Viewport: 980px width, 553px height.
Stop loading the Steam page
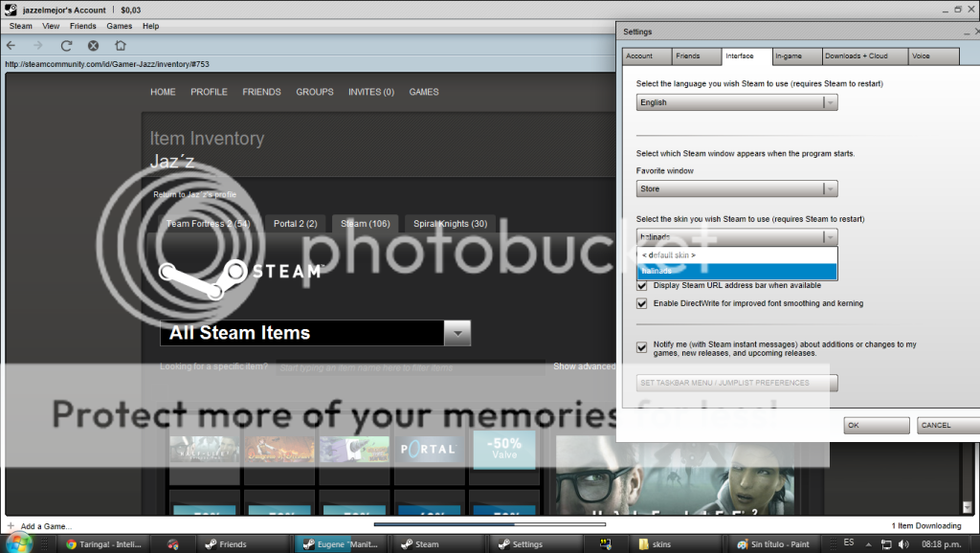click(93, 45)
